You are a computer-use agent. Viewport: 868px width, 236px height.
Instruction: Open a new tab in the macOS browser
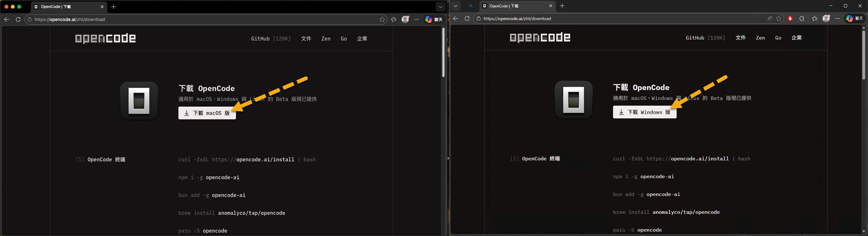click(x=113, y=7)
